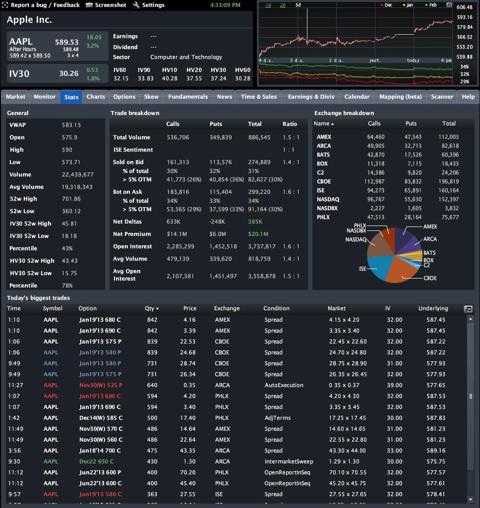Select the Dec22 650 C trade row
Image resolution: width=480 pixels, height=508 pixels.
236,461
